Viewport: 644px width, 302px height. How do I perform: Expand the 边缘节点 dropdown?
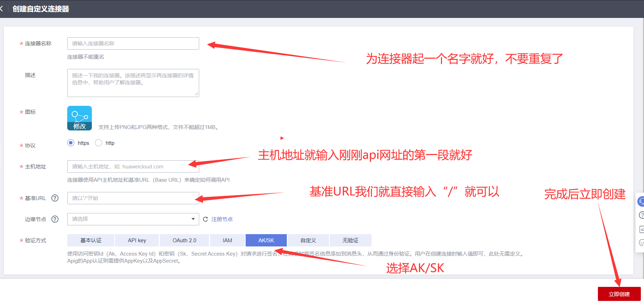[133, 219]
